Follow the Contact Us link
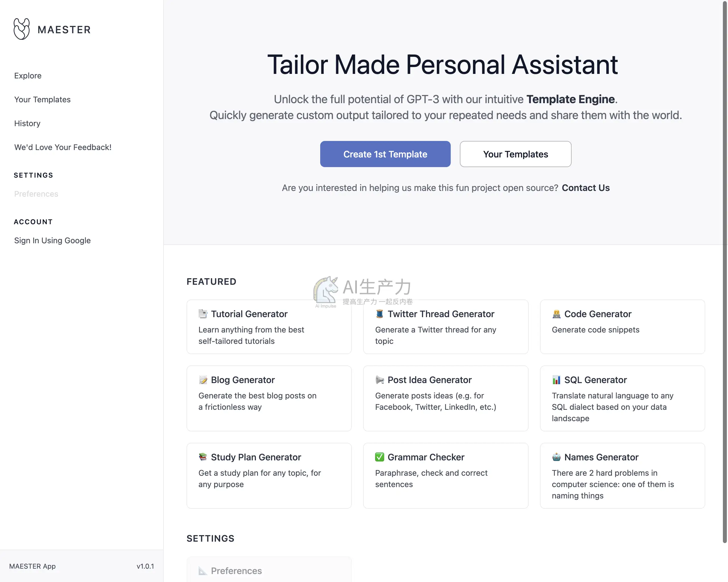Viewport: 728px width, 582px height. point(586,188)
